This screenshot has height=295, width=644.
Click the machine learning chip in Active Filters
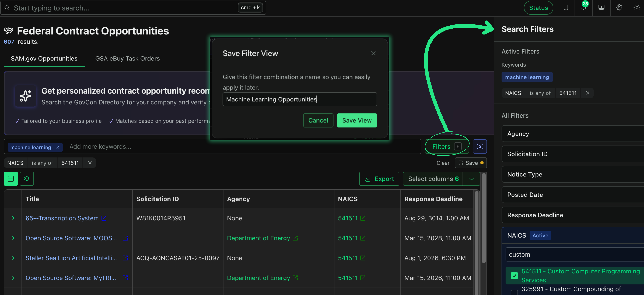coord(527,77)
